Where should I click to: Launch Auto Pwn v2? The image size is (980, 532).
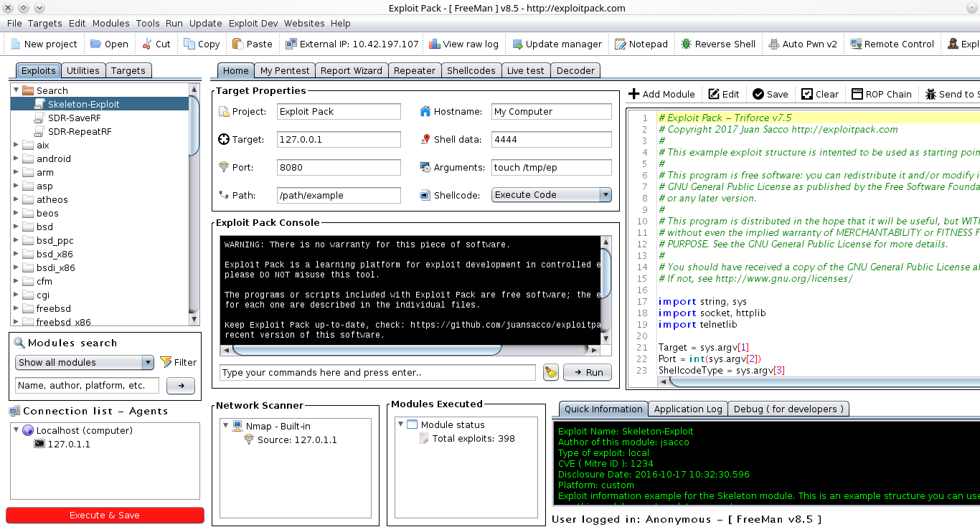(802, 44)
